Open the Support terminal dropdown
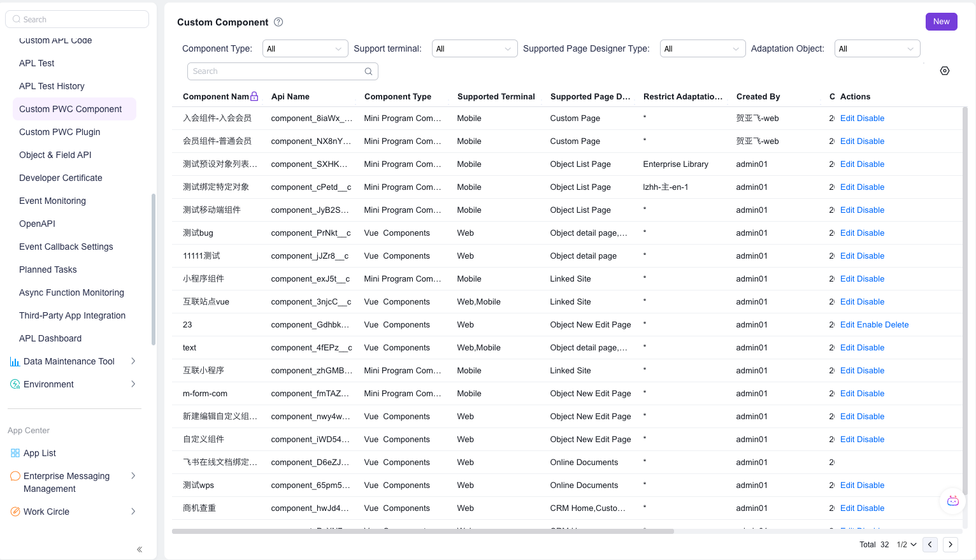This screenshot has width=976, height=560. [475, 49]
